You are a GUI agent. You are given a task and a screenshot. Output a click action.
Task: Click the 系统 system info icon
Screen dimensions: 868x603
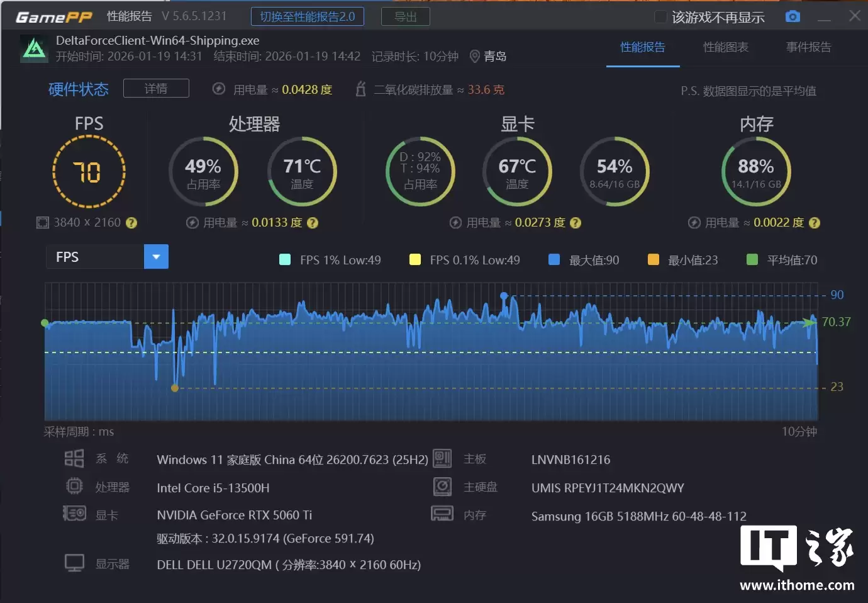click(x=74, y=459)
